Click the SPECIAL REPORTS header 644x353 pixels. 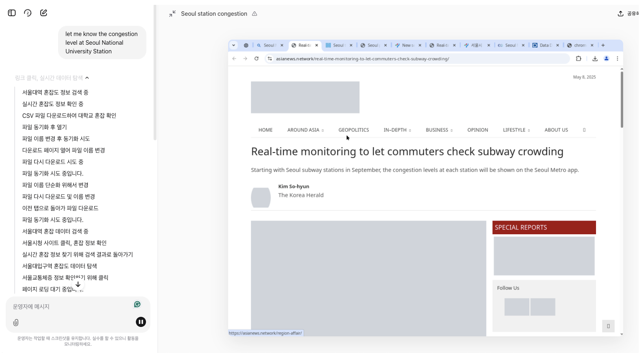(x=544, y=227)
